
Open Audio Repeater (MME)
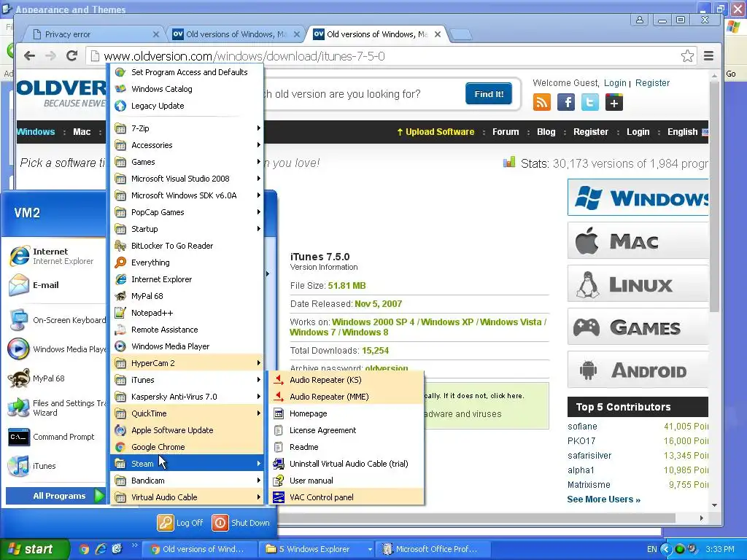(347, 397)
